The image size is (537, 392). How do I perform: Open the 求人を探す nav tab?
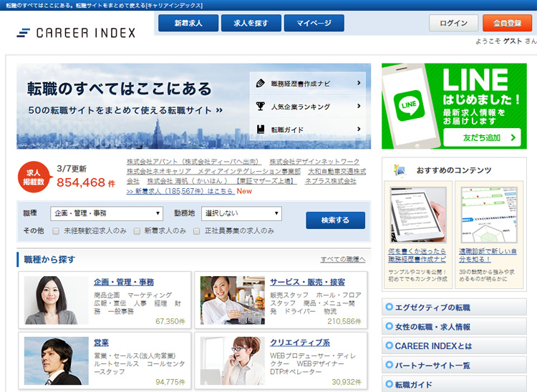coord(251,23)
